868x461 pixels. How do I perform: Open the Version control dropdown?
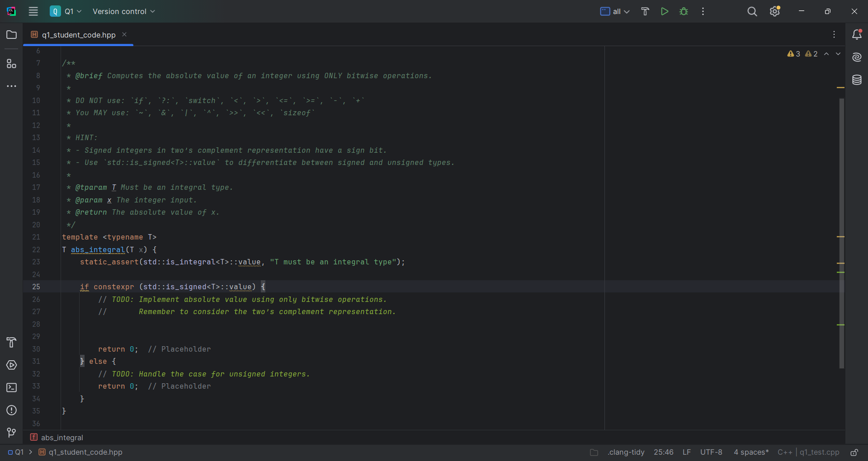123,11
